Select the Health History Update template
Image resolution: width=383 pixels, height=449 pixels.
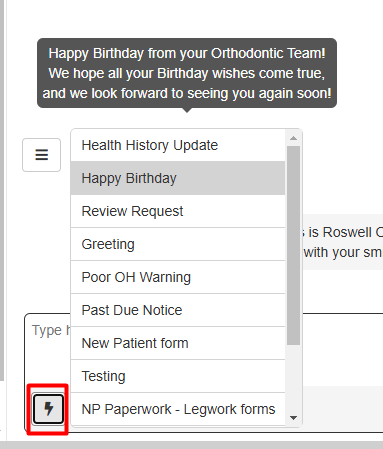178,145
